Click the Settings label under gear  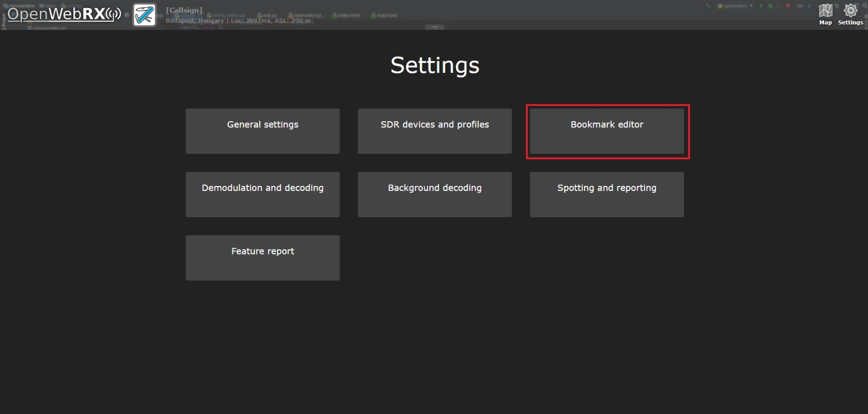[x=850, y=22]
